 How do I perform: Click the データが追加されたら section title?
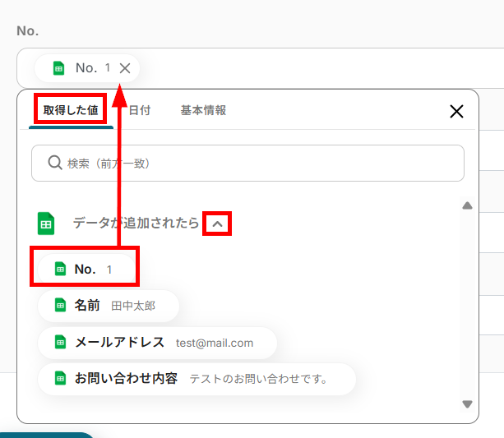(x=136, y=223)
